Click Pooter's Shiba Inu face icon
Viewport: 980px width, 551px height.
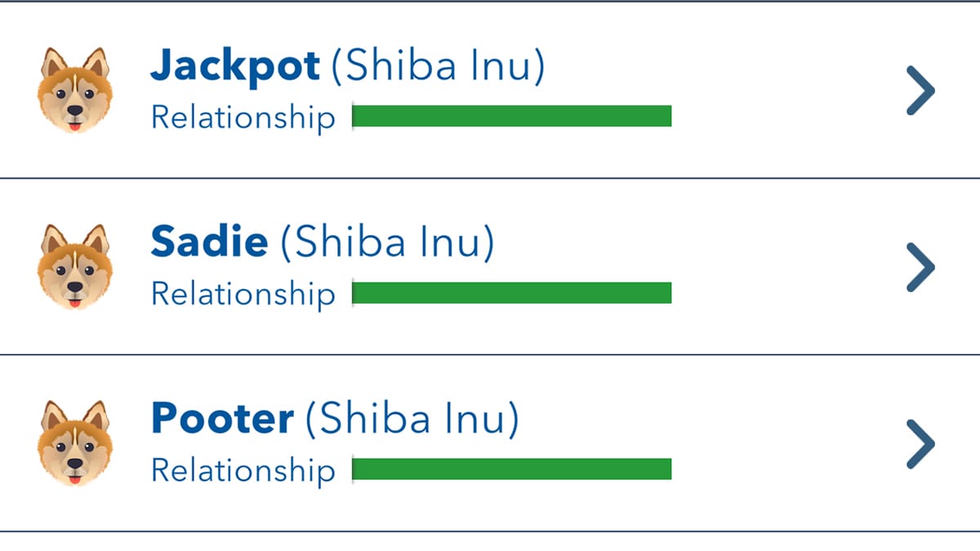74,443
